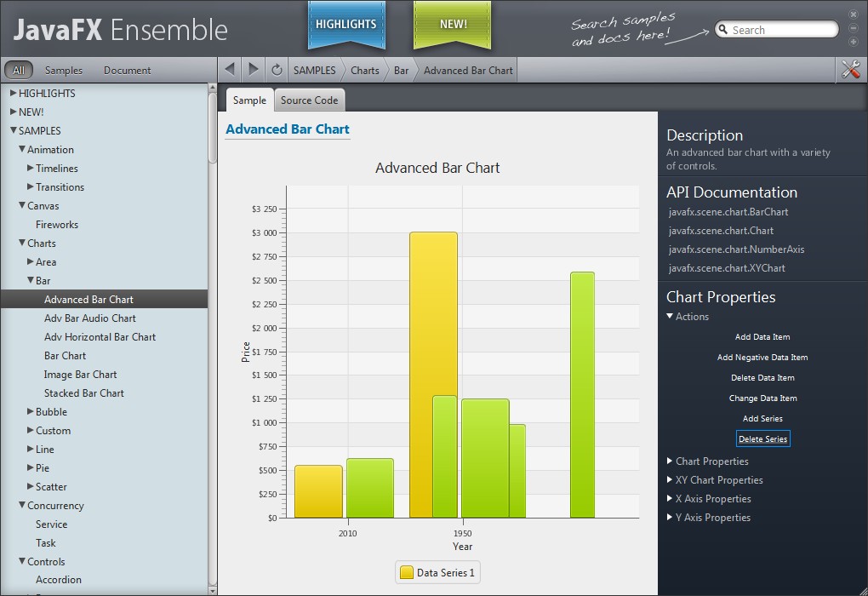The width and height of the screenshot is (868, 596).
Task: Type in the Search input field
Action: (x=781, y=30)
